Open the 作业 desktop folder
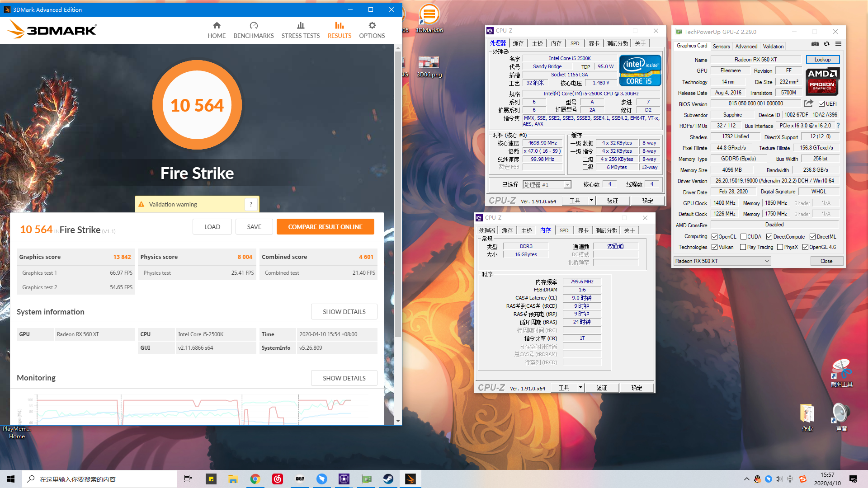The height and width of the screenshot is (488, 868). tap(807, 418)
